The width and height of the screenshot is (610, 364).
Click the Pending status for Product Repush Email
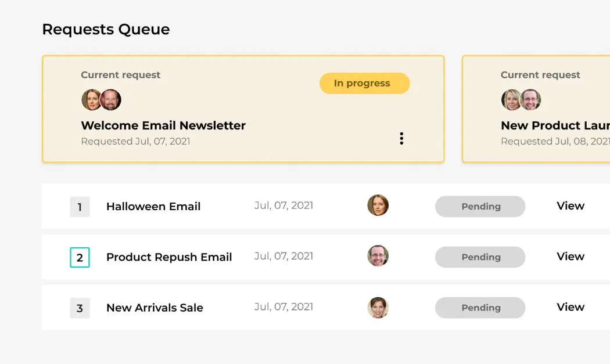click(480, 257)
